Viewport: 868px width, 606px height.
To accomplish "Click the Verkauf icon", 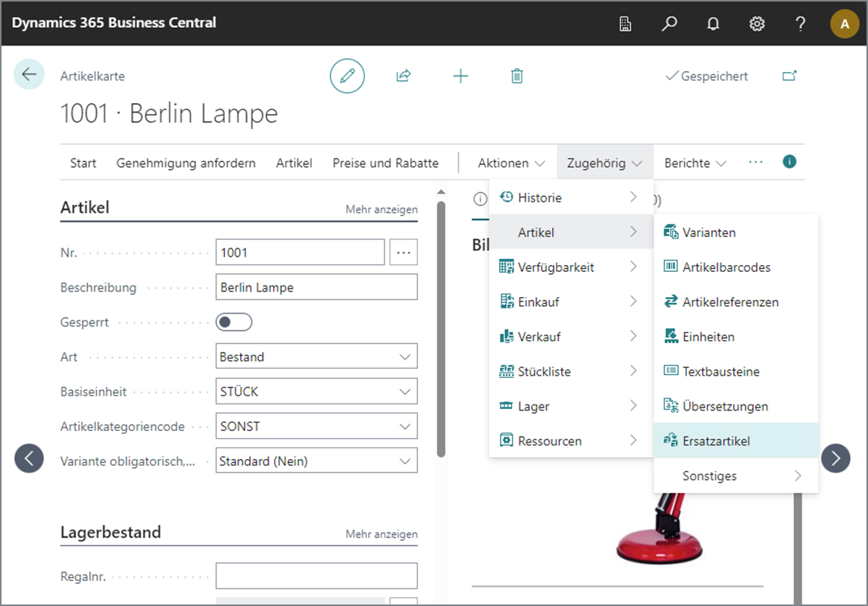I will tap(506, 336).
